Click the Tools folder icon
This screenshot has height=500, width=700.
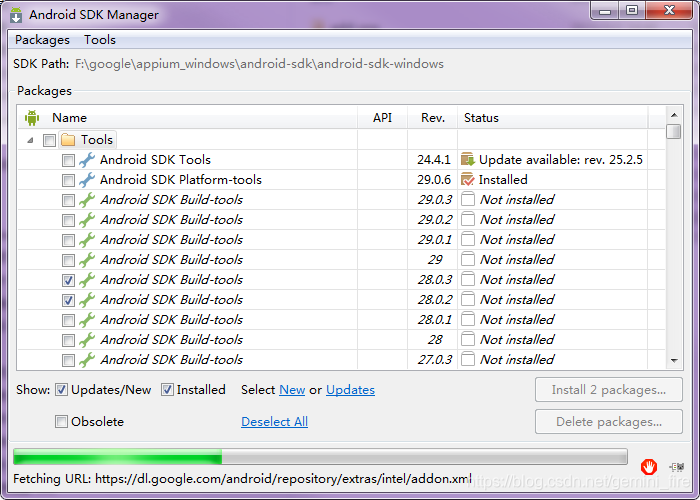[x=68, y=140]
